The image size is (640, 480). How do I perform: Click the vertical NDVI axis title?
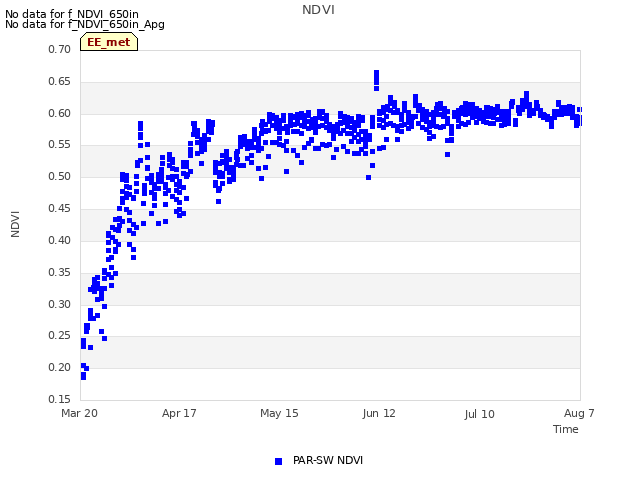15,224
